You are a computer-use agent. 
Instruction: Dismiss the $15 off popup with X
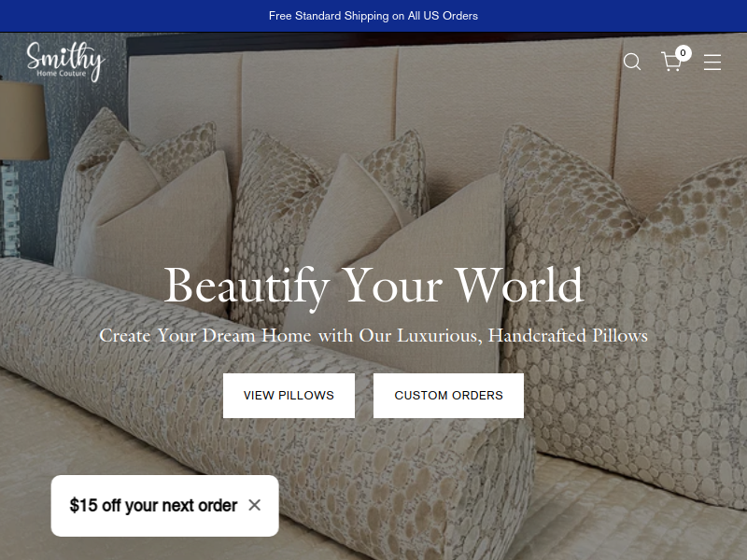point(254,505)
